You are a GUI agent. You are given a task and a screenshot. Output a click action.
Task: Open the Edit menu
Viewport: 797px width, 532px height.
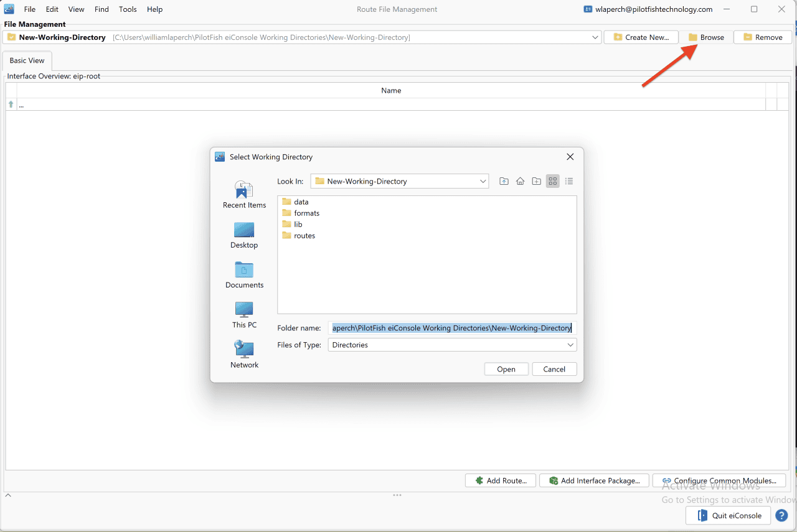coord(52,9)
